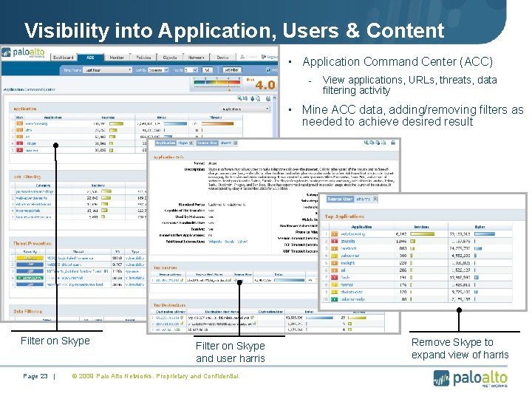
Task: Click print icon in Skype window
Action: click(x=393, y=143)
